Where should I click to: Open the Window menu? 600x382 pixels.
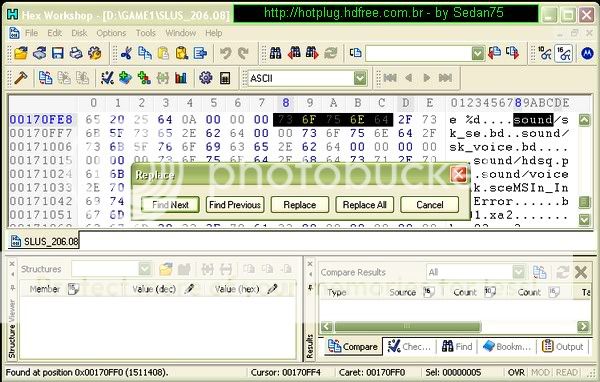tap(181, 33)
